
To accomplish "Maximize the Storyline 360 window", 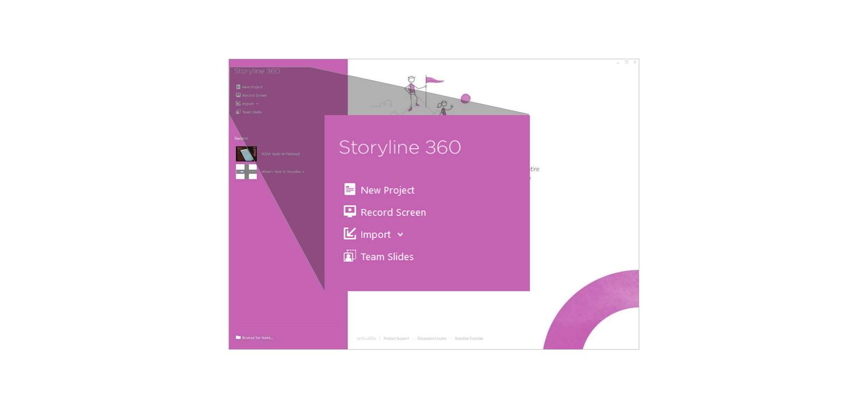I will (627, 62).
